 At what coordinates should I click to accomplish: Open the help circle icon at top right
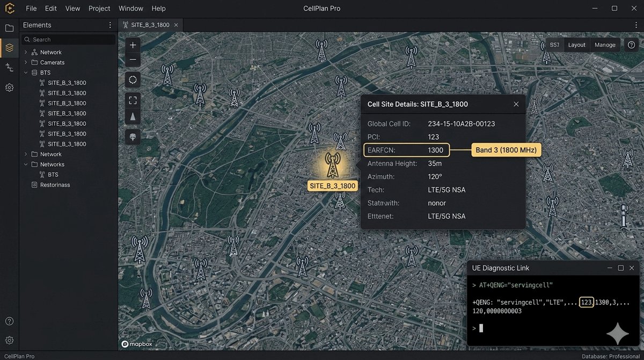point(631,45)
